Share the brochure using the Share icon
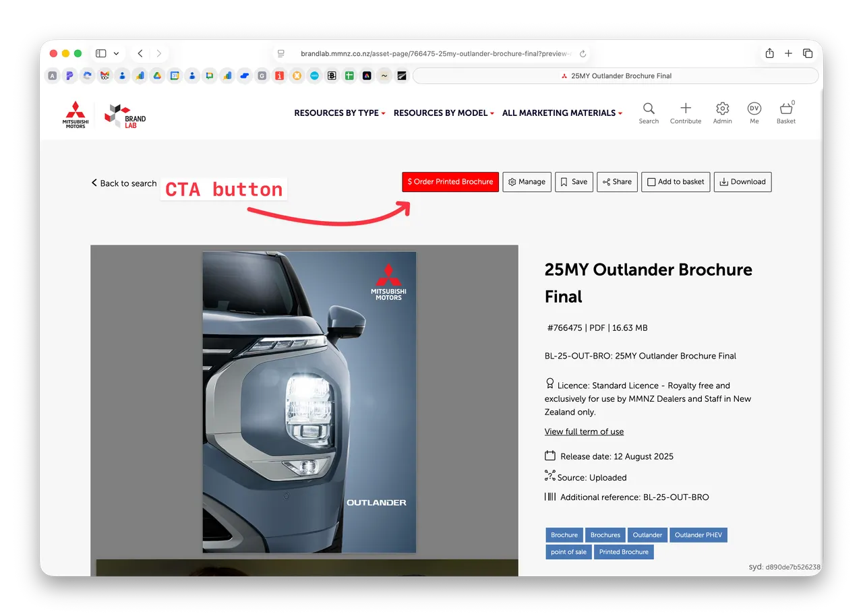Viewport: 863px width, 616px height. click(617, 181)
